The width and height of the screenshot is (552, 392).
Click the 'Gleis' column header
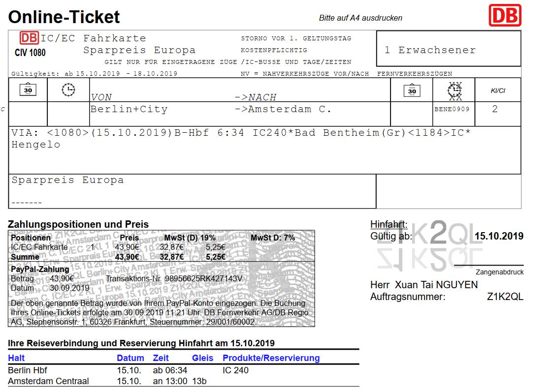pos(202,358)
